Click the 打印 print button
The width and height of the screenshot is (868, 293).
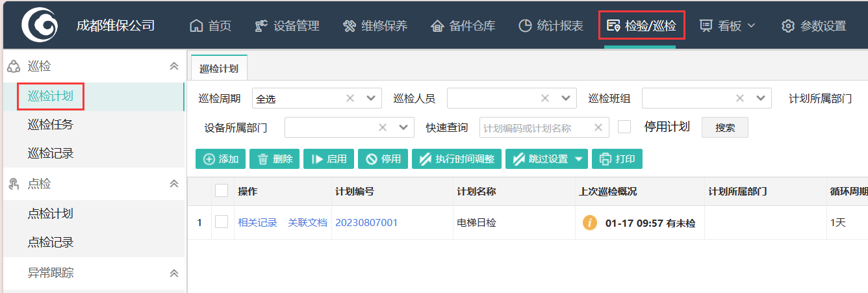click(617, 159)
